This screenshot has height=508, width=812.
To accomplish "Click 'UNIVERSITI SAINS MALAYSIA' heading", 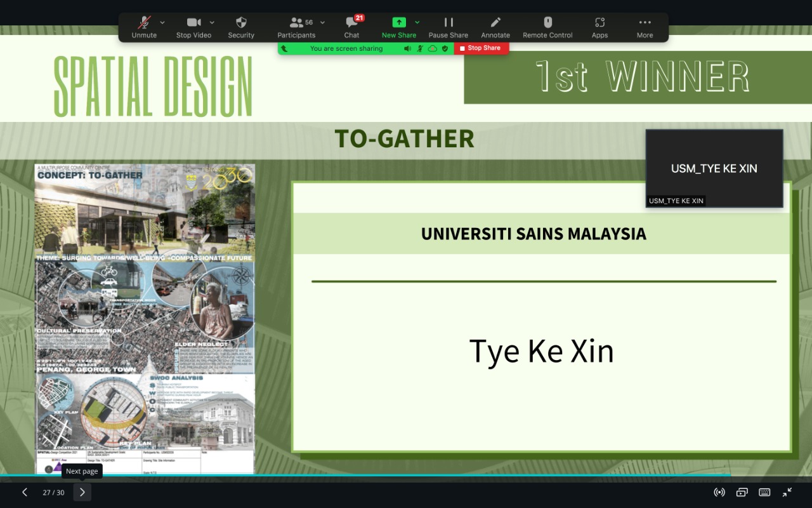I will pos(534,234).
